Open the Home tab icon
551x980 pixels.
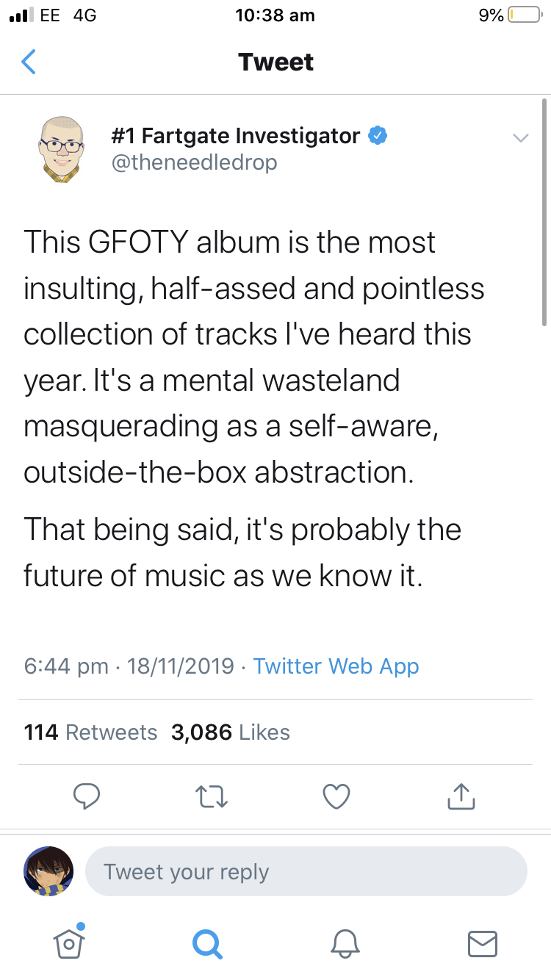[68, 943]
